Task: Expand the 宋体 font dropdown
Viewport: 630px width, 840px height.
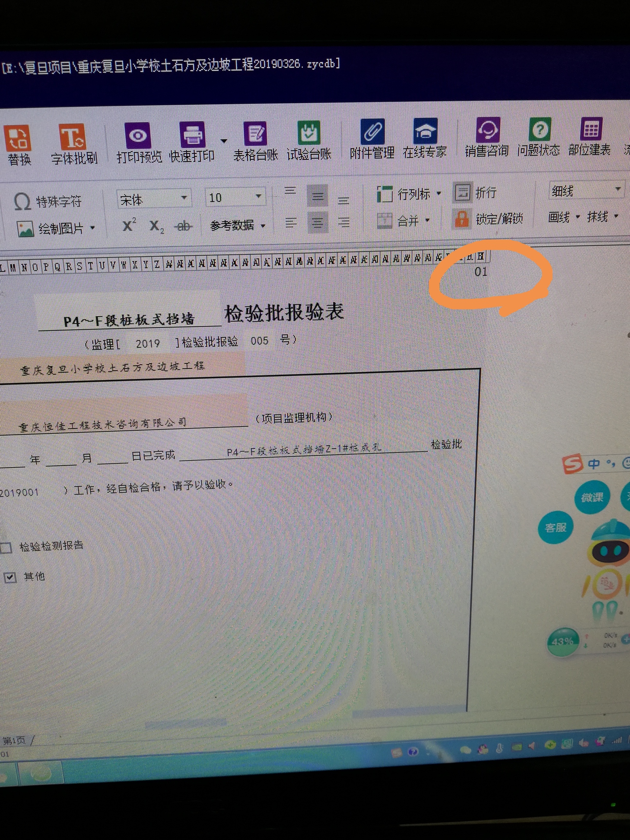Action: coord(184,198)
